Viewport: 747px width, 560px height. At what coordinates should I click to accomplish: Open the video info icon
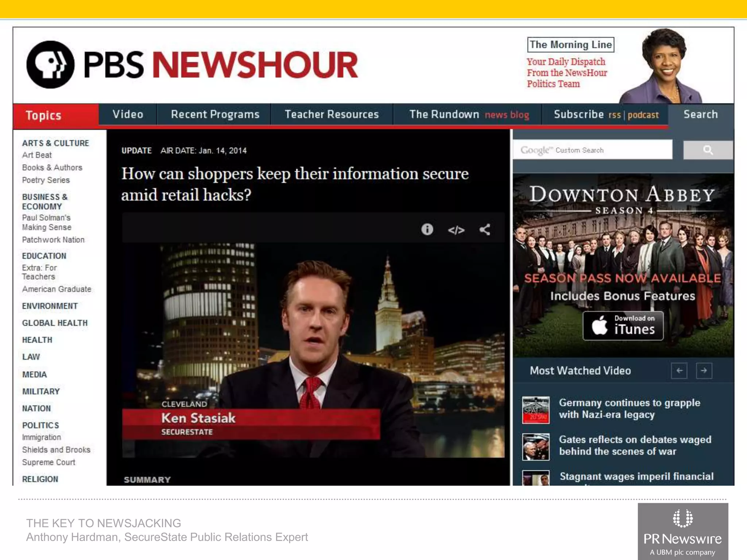click(x=427, y=229)
